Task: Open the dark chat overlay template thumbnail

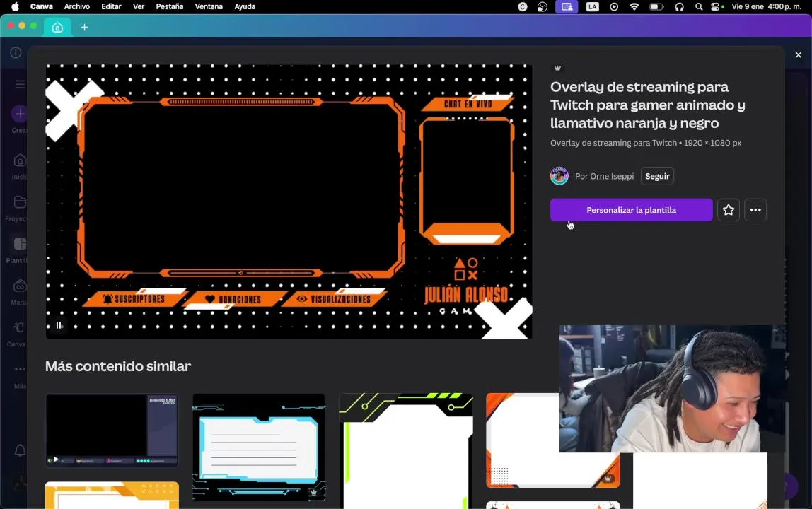Action: (x=111, y=431)
